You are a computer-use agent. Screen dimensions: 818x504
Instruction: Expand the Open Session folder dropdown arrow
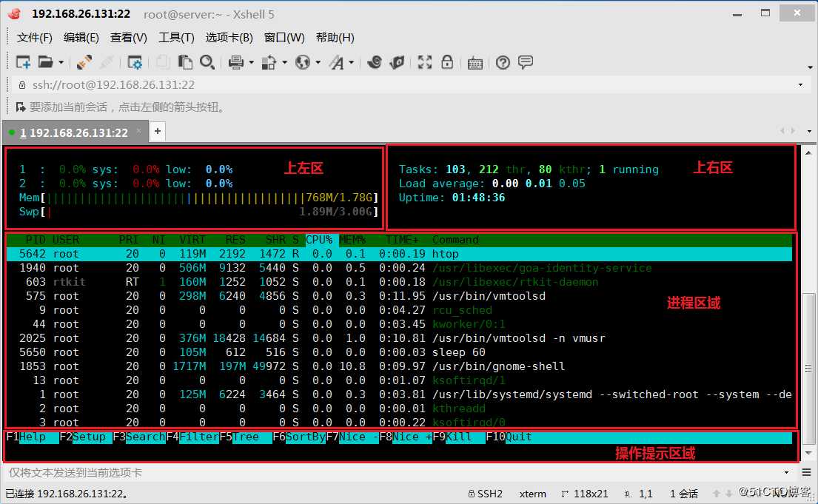pyautogui.click(x=61, y=63)
